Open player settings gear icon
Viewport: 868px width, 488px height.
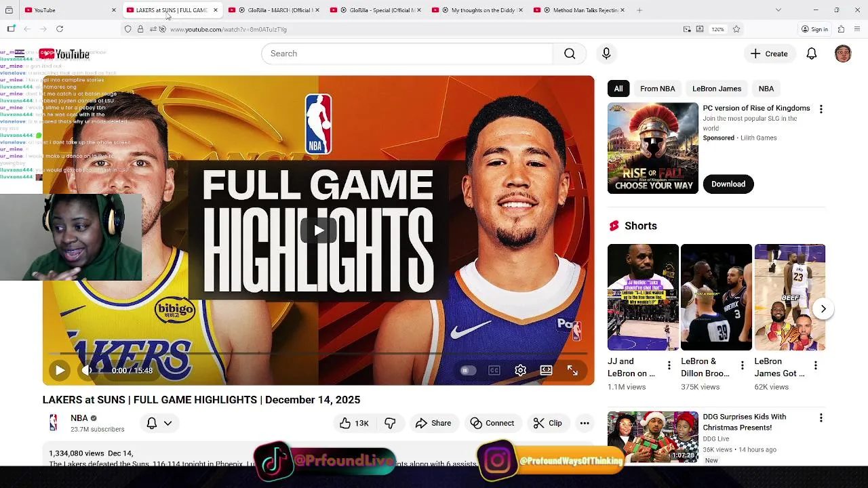tap(520, 370)
